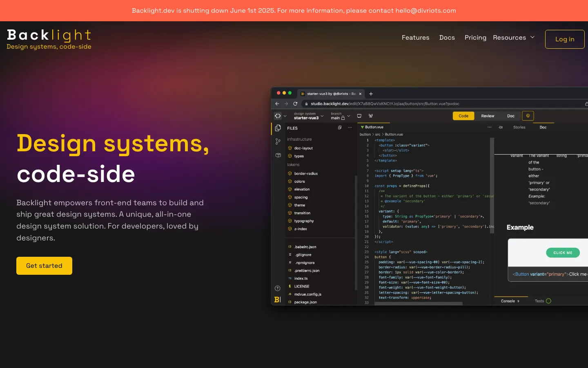Toggle the Tests status indicator

pyautogui.click(x=548, y=301)
